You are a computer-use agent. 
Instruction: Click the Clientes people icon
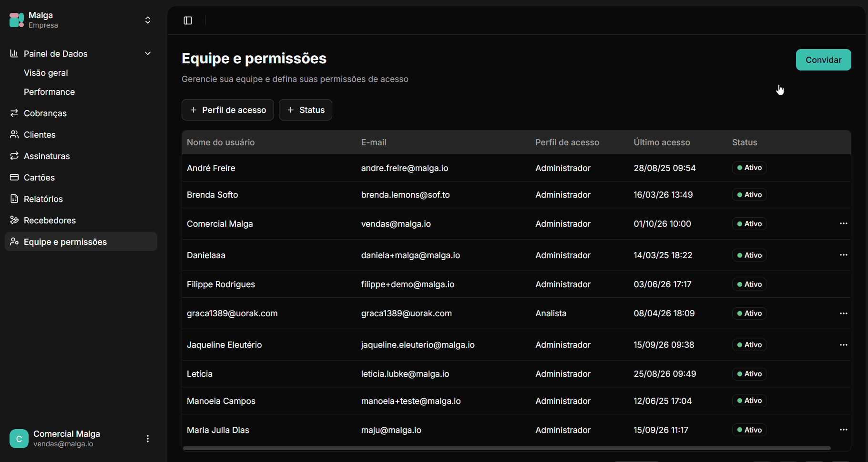(14, 134)
